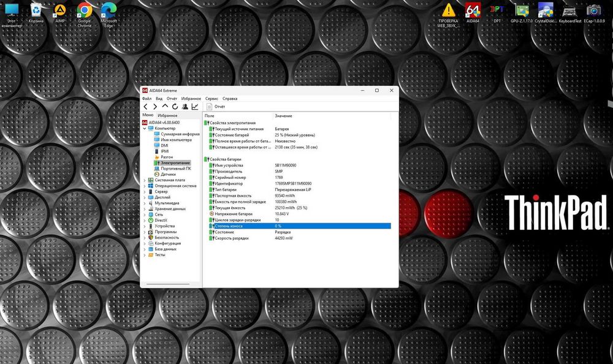
Task: Click the sidebar horizontal scrollbar
Action: (168, 284)
